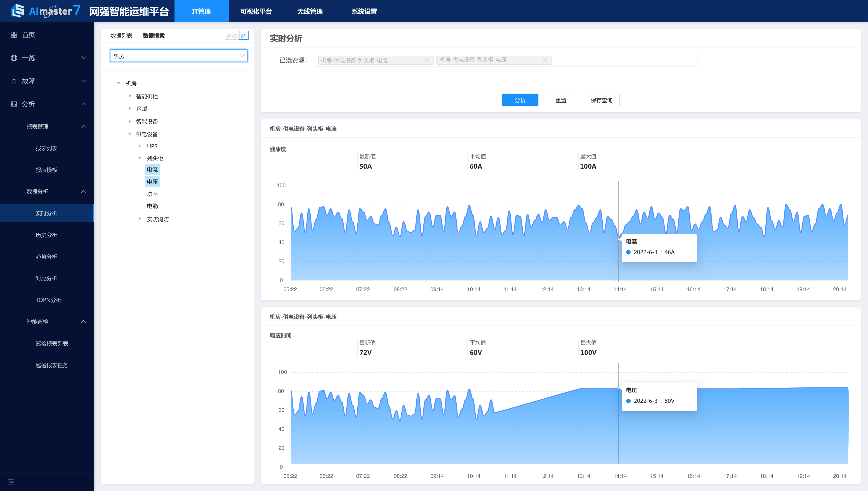The image size is (868, 491).
Task: Expand the 区域 tree node
Action: click(130, 109)
